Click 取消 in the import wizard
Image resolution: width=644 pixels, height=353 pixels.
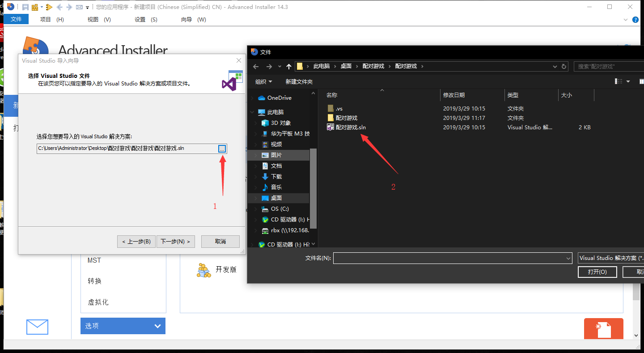click(220, 242)
